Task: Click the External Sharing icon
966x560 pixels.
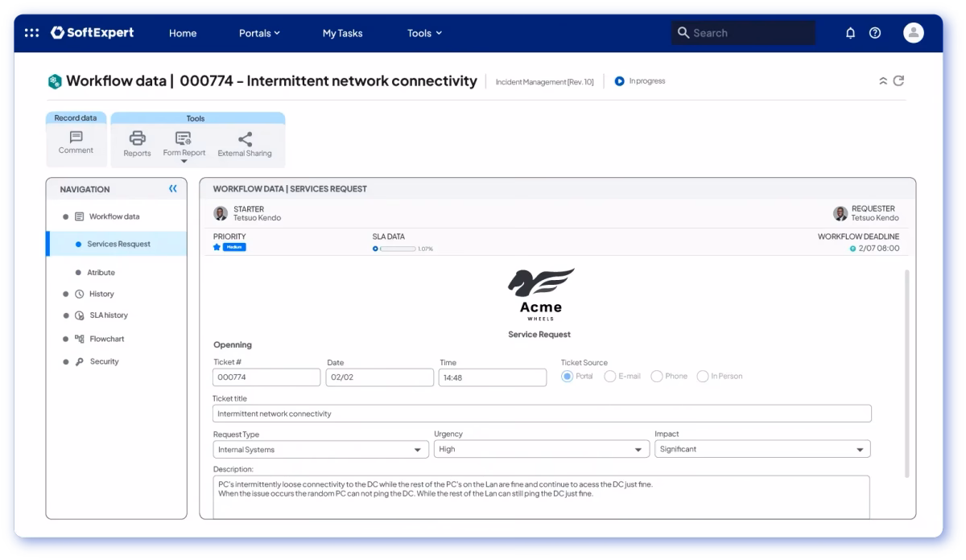Action: click(245, 138)
